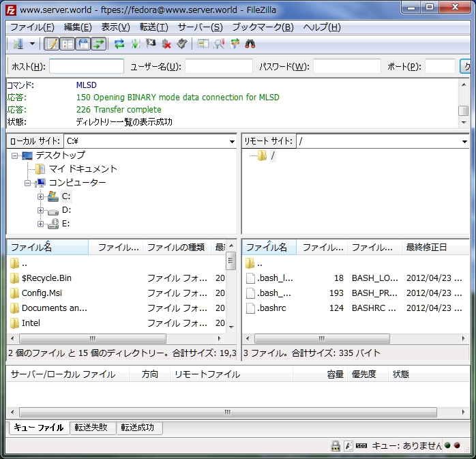Viewport: 476px width, 459px height.
Task: Toggle directory comparison icon
Action: point(219,44)
